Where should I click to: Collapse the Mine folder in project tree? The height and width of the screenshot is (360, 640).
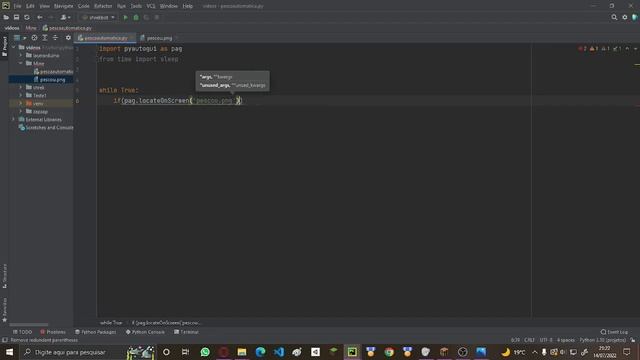click(21, 63)
